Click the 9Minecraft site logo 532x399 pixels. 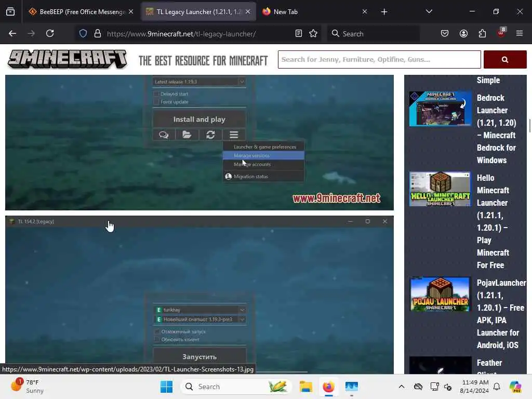point(68,59)
